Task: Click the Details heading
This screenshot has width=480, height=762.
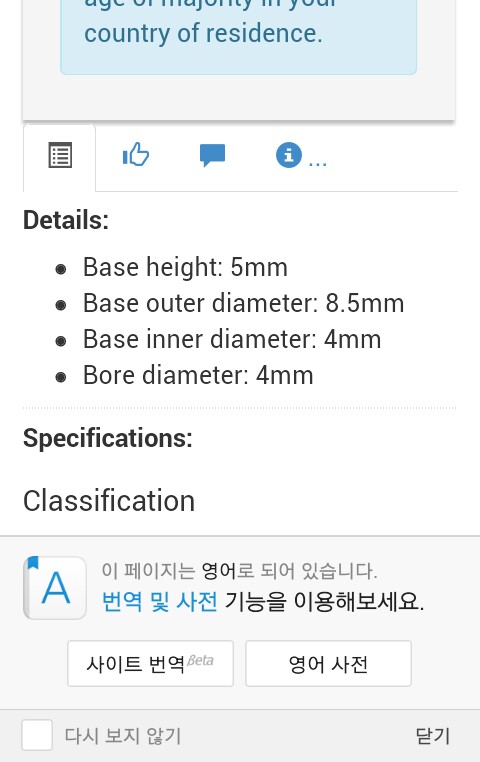Action: point(66,220)
